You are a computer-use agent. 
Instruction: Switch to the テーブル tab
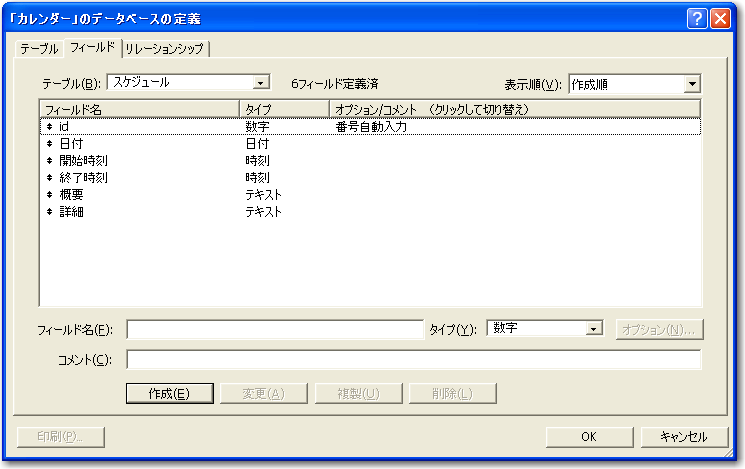click(x=40, y=48)
